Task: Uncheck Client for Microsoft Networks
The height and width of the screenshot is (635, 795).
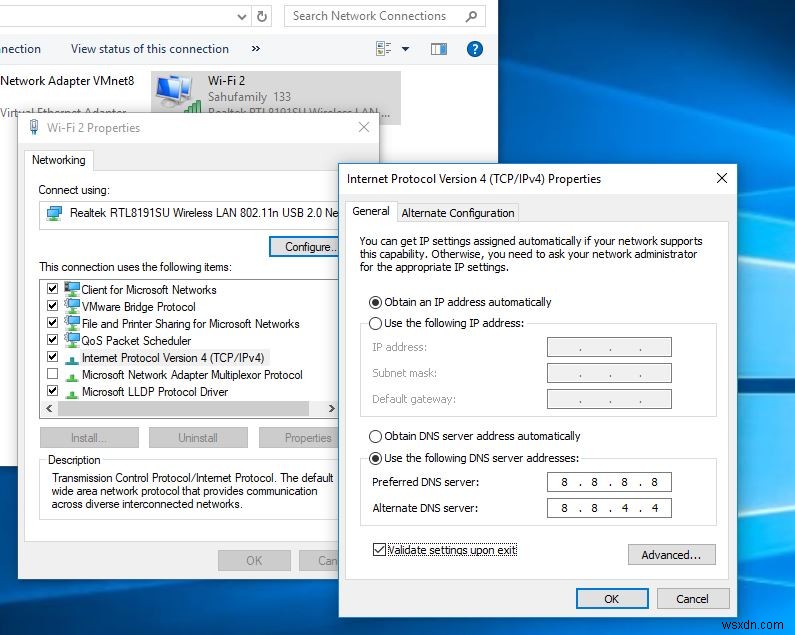Action: (52, 289)
